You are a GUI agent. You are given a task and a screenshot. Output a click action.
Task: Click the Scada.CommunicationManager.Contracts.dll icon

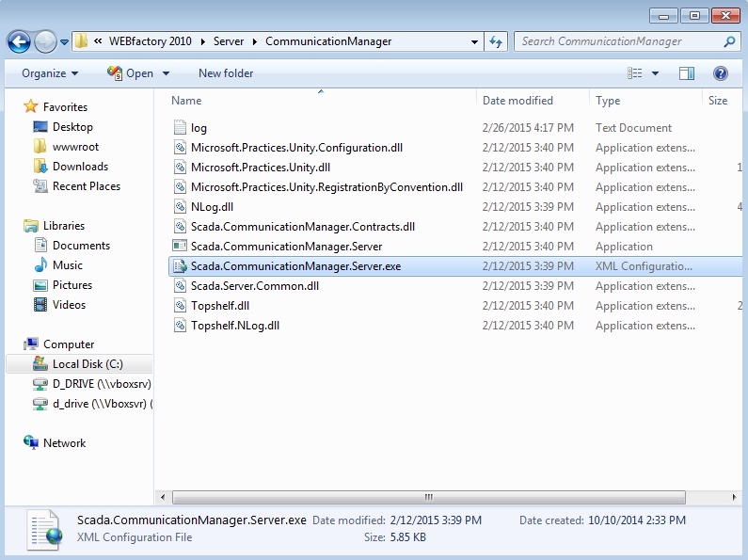180,227
